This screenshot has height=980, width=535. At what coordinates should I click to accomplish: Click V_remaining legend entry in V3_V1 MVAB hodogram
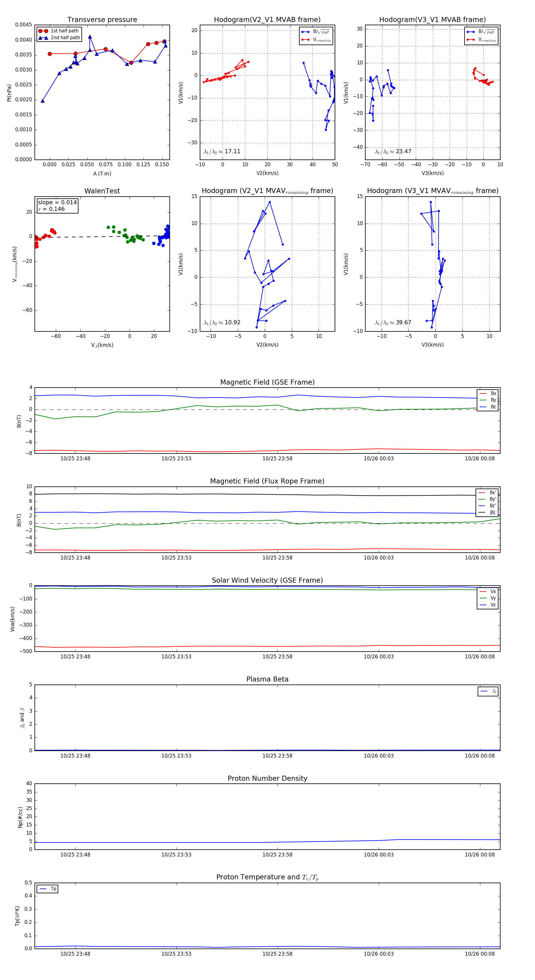pyautogui.click(x=481, y=39)
